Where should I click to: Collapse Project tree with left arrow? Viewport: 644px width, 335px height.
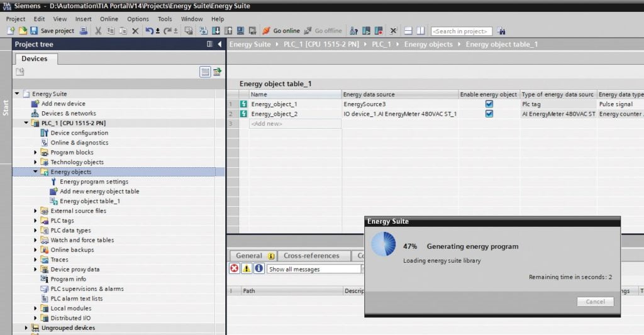(x=219, y=44)
